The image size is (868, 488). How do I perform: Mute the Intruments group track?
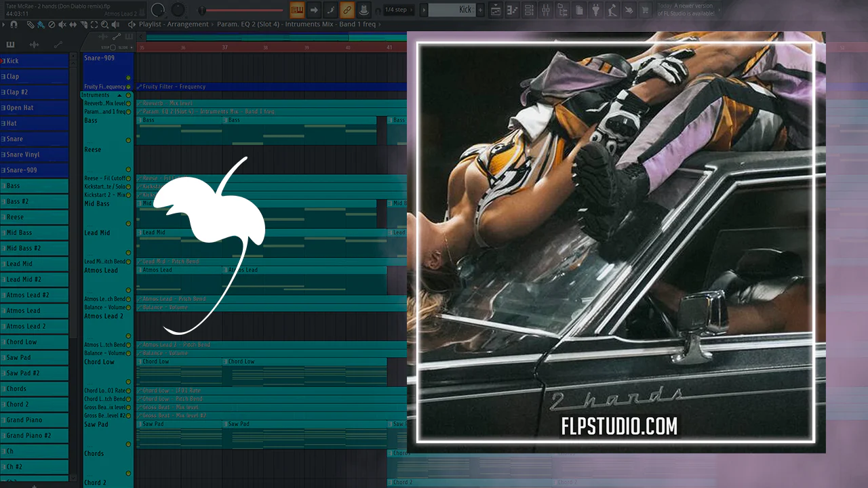[x=128, y=95]
